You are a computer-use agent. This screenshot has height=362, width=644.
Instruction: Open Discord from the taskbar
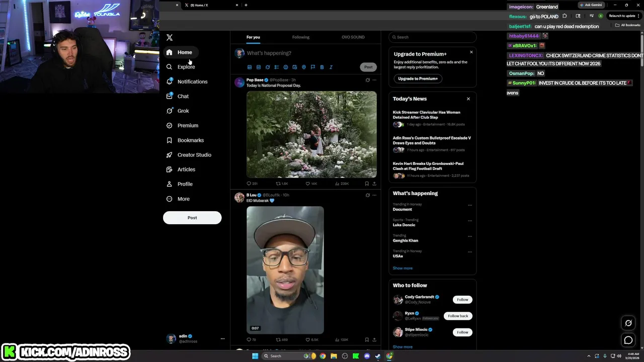click(x=367, y=356)
